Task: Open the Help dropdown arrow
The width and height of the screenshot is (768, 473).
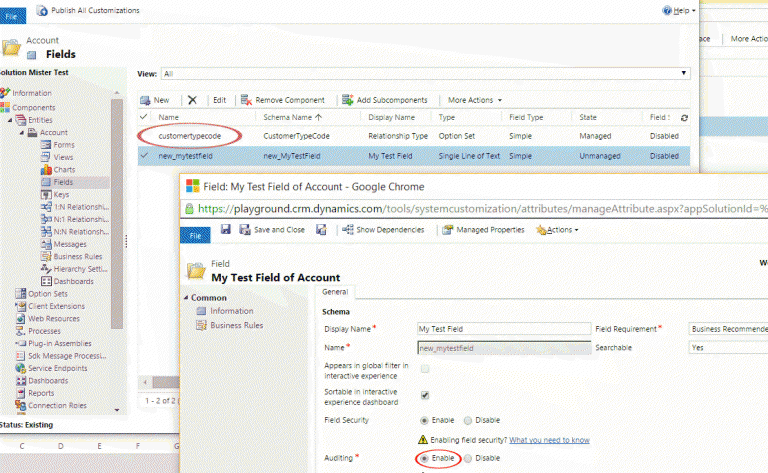Action: [694, 11]
